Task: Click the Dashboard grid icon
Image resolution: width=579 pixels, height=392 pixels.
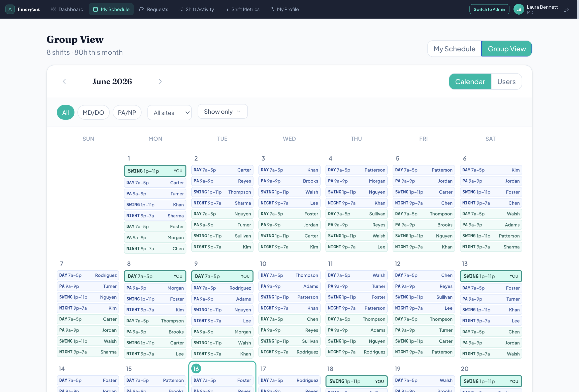Action: pos(53,9)
